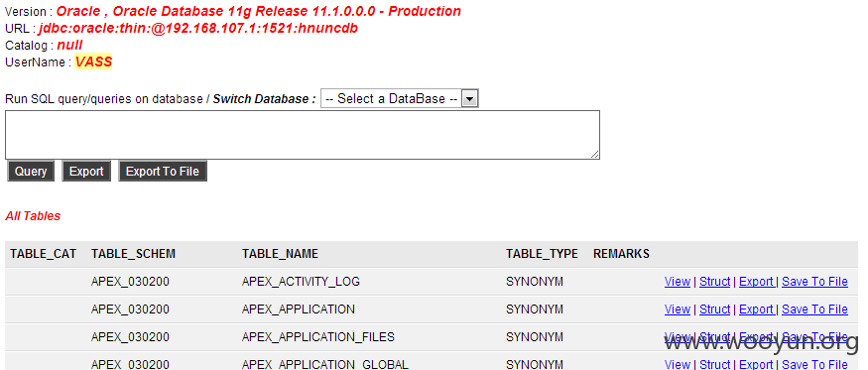Open Struct link for APEX_APPLICATION row
The height and width of the screenshot is (370, 868).
tap(714, 309)
